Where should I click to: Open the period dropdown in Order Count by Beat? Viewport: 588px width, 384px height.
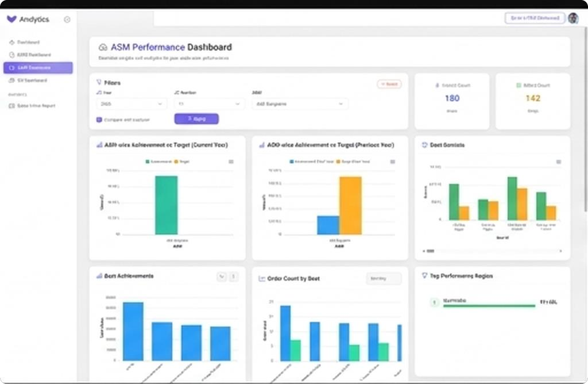[x=384, y=279]
